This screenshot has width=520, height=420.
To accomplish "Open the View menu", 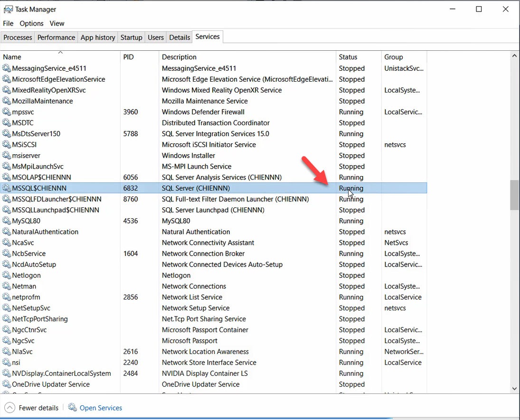I will tap(57, 24).
